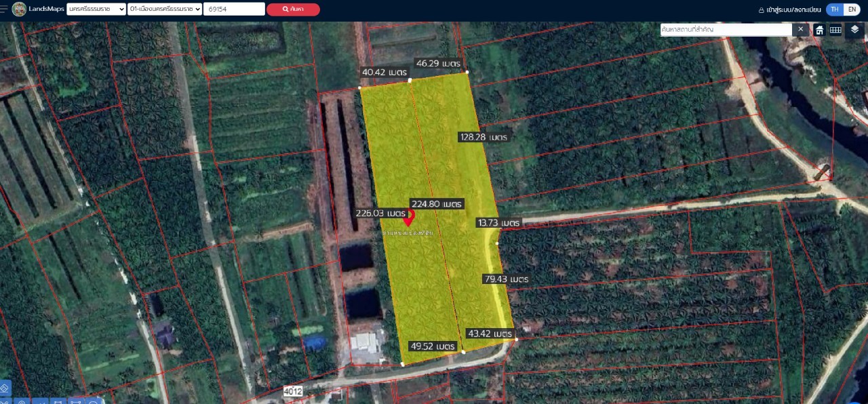Click the 128.28 เมตร boundary label

click(484, 137)
